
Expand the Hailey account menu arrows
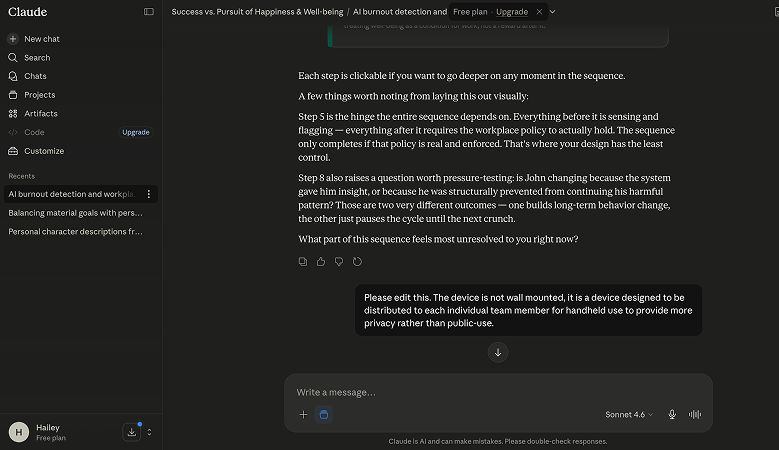coord(149,432)
